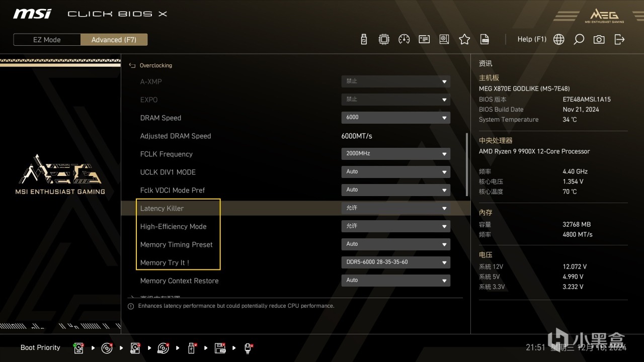Click the 5V system voltage 4.990 V
The width and height of the screenshot is (644, 362).
click(x=573, y=277)
